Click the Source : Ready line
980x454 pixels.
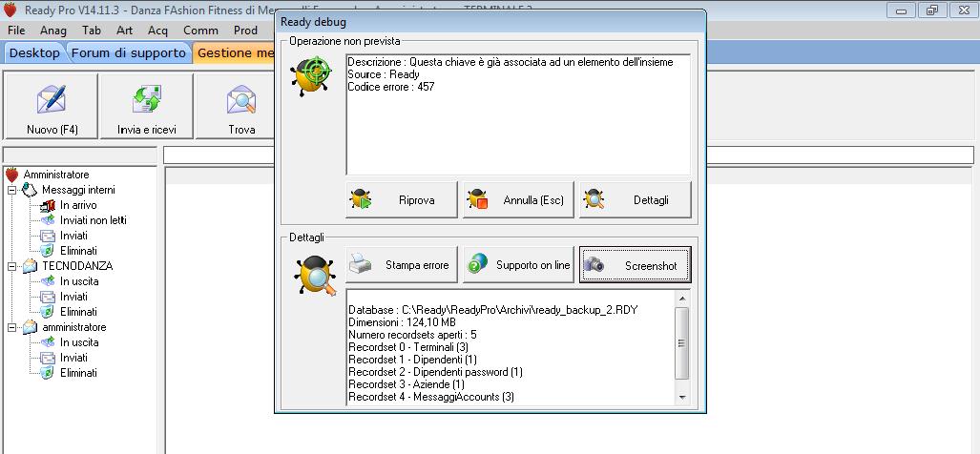383,74
